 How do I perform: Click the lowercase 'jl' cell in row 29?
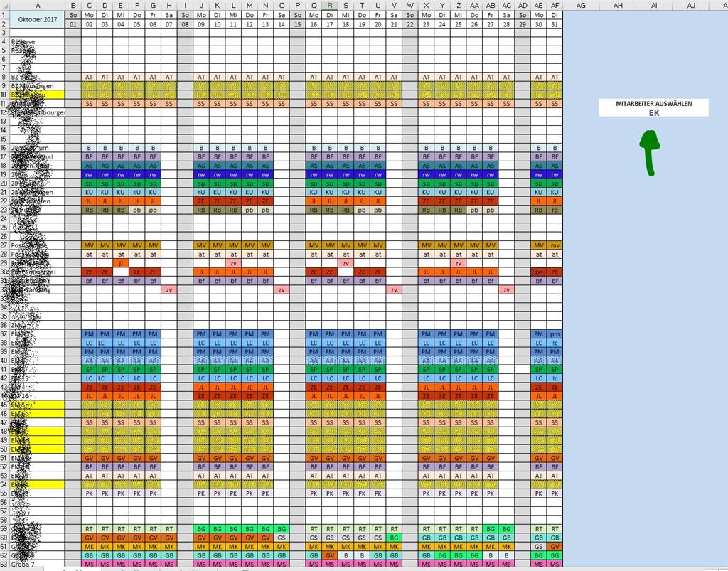(x=121, y=263)
